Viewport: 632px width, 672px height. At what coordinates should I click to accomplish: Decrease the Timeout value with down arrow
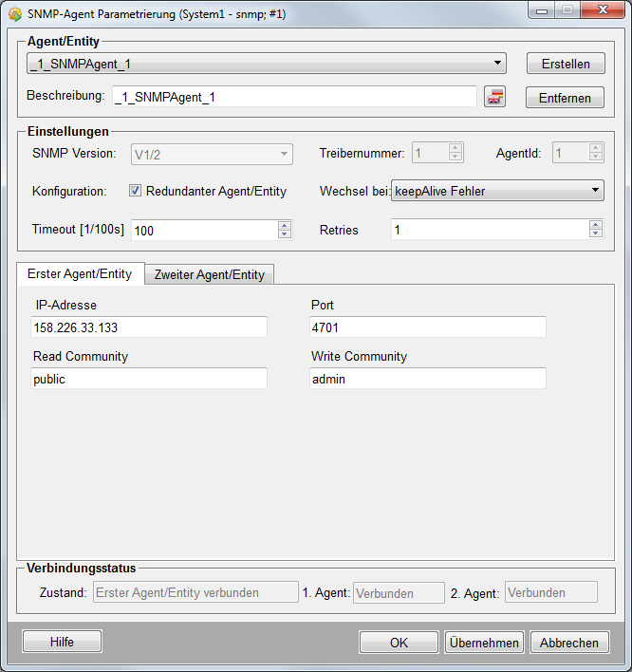pyautogui.click(x=284, y=234)
